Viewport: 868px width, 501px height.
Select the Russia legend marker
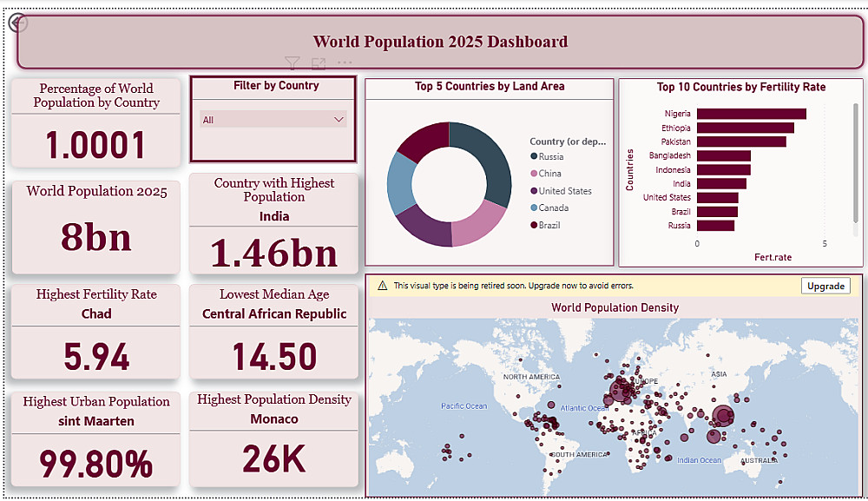point(534,156)
